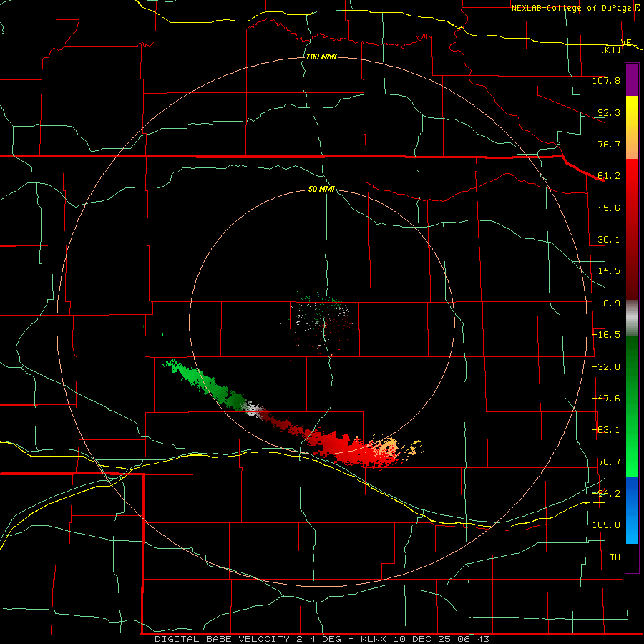Select the 14.5 legend value
The height and width of the screenshot is (644, 644).
coord(609,271)
